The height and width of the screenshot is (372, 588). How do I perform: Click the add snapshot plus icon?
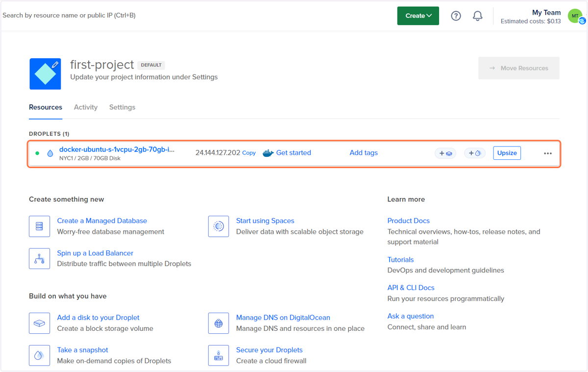(475, 153)
